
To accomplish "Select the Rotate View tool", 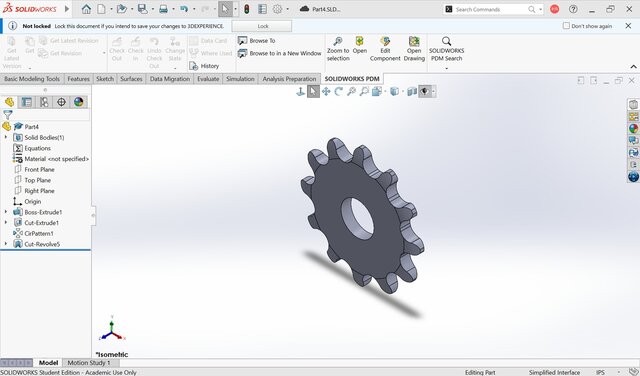I will pyautogui.click(x=338, y=91).
